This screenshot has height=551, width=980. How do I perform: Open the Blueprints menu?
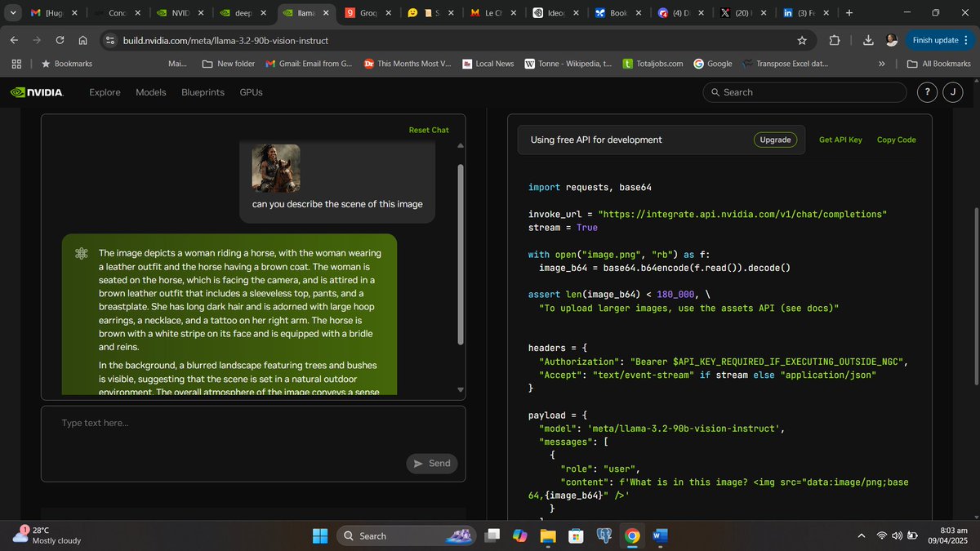pyautogui.click(x=203, y=92)
